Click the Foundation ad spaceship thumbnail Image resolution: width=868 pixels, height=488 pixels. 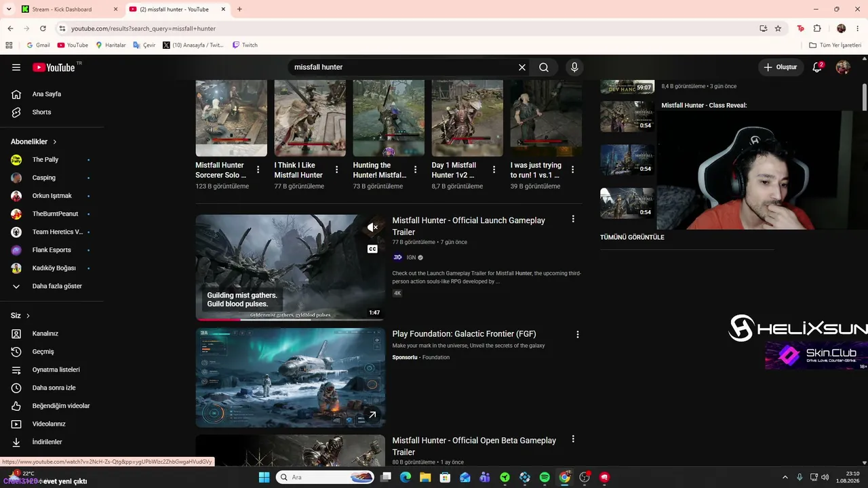[x=290, y=378]
